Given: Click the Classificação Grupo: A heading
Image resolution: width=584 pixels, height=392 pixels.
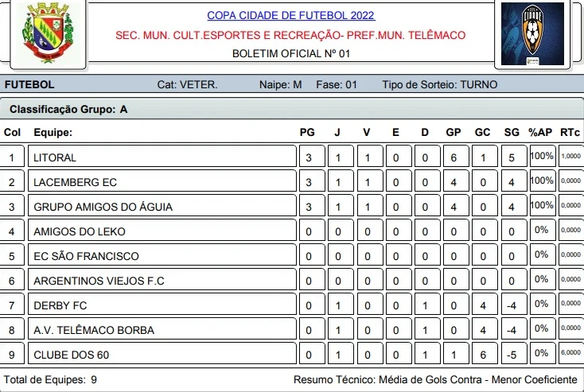Looking at the screenshot, I should coord(68,110).
